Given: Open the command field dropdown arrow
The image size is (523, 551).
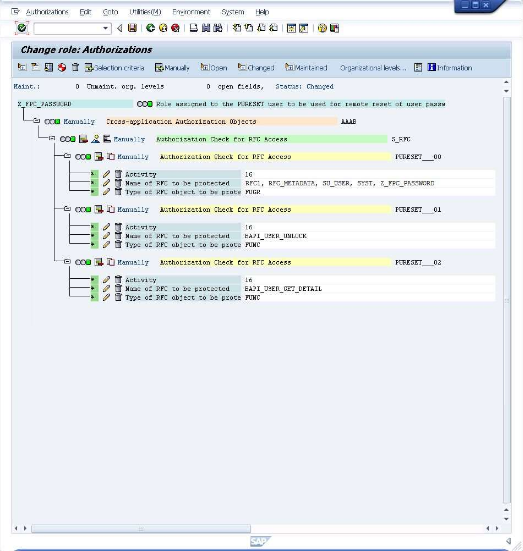Looking at the screenshot, I should (105, 28).
